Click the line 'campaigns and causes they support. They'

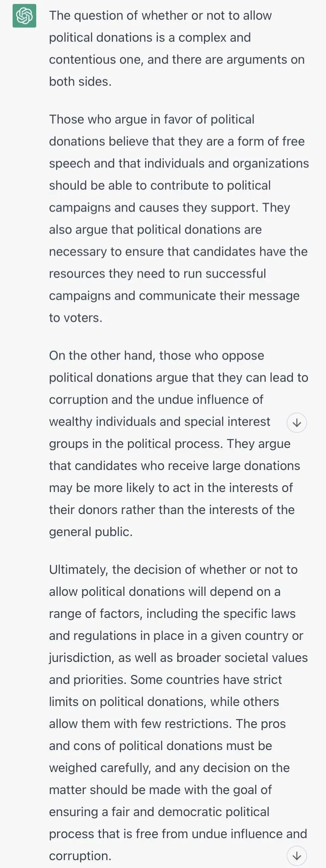tap(169, 207)
